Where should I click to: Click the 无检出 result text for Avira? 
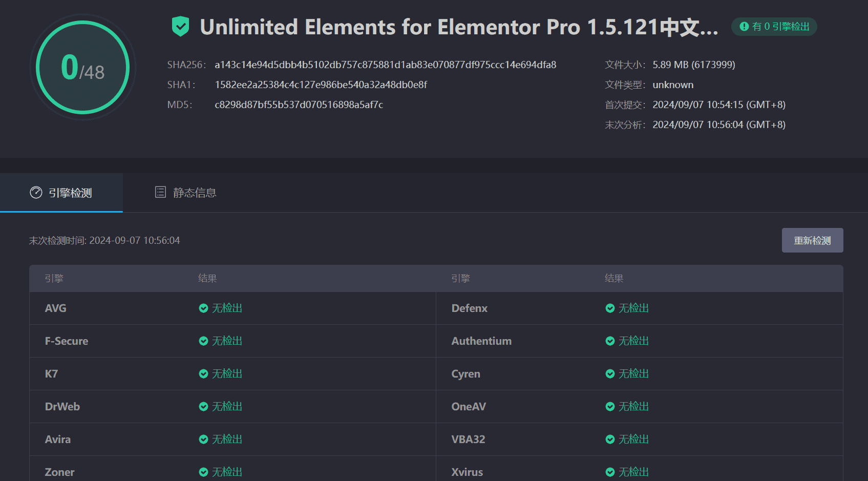[227, 440]
